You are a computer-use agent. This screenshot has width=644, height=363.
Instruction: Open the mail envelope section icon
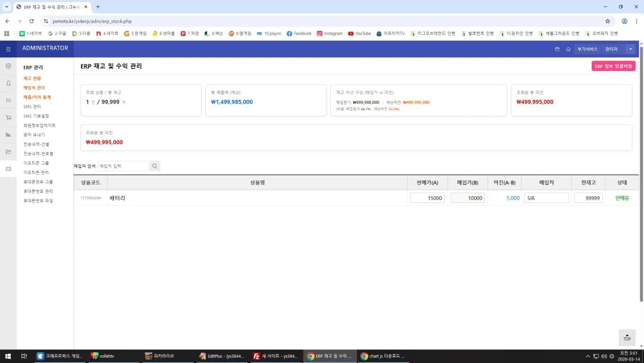tap(8, 169)
